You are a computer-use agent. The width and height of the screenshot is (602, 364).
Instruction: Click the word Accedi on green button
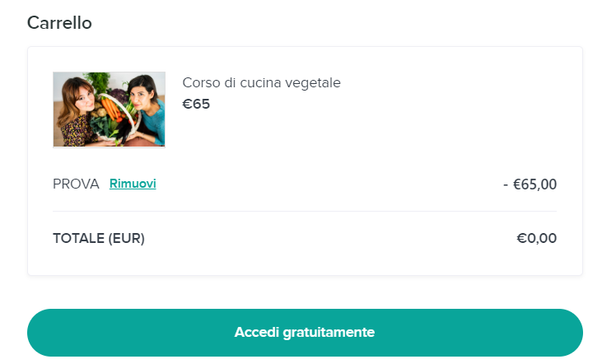pyautogui.click(x=257, y=332)
